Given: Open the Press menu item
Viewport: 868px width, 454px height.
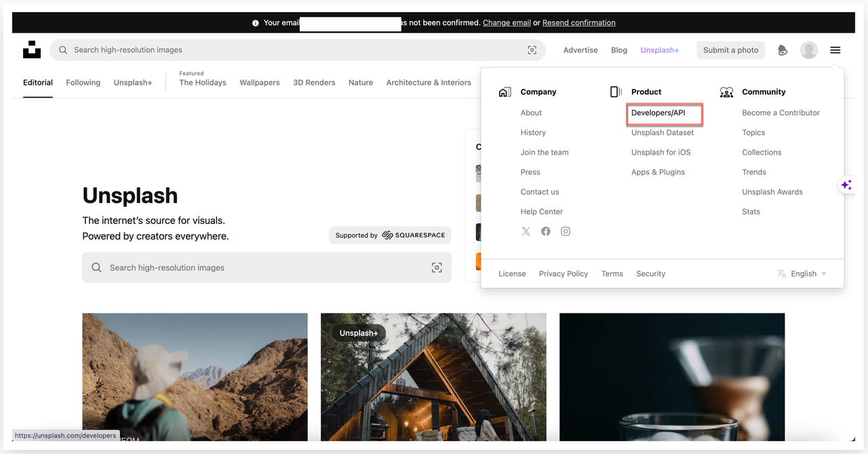Looking at the screenshot, I should (530, 172).
